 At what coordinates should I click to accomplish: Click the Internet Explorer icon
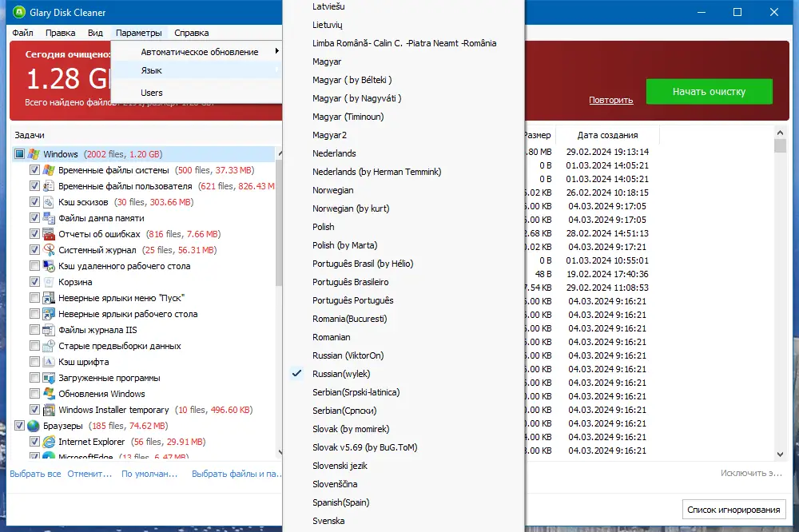click(x=49, y=442)
